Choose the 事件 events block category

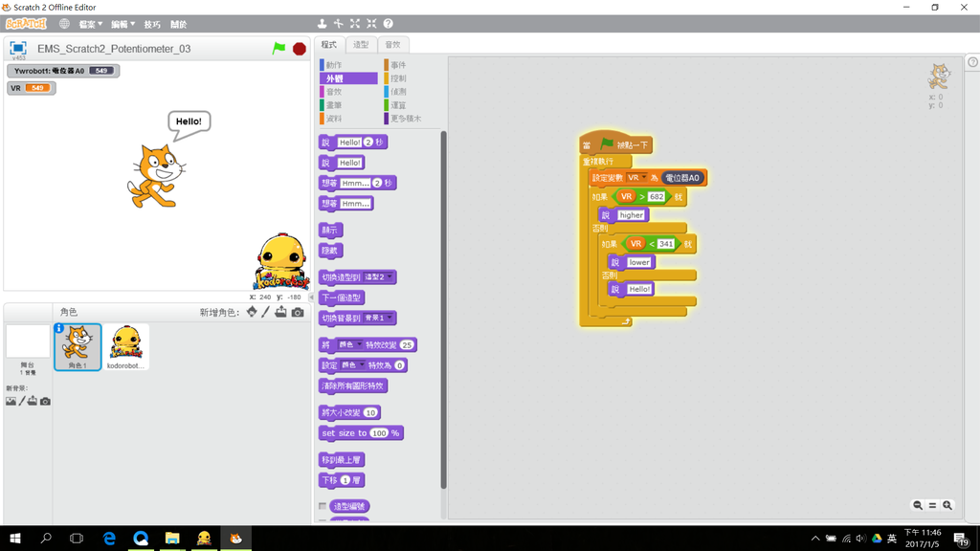point(398,65)
